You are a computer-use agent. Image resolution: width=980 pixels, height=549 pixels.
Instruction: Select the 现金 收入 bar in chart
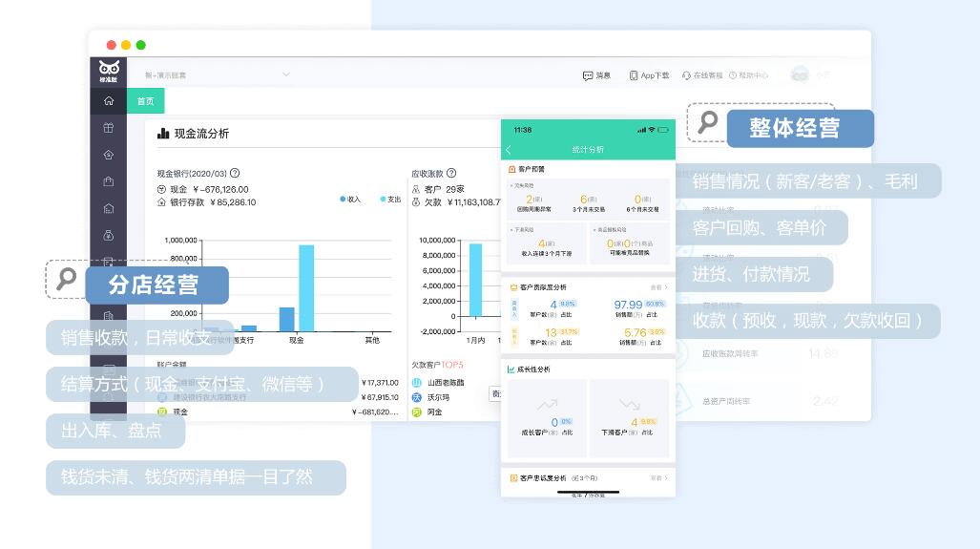pyautogui.click(x=286, y=319)
